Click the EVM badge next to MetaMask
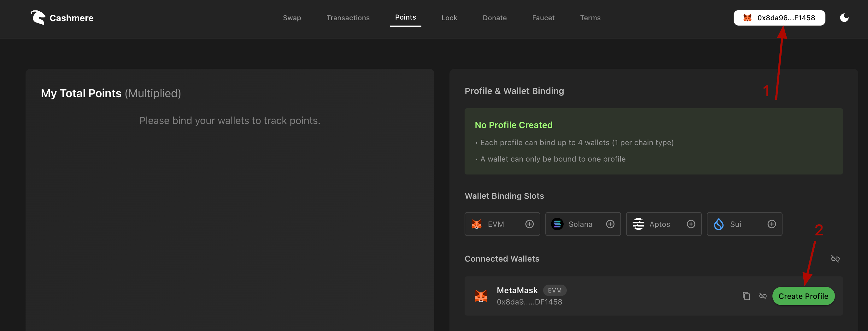Image resolution: width=868 pixels, height=331 pixels. (x=554, y=290)
